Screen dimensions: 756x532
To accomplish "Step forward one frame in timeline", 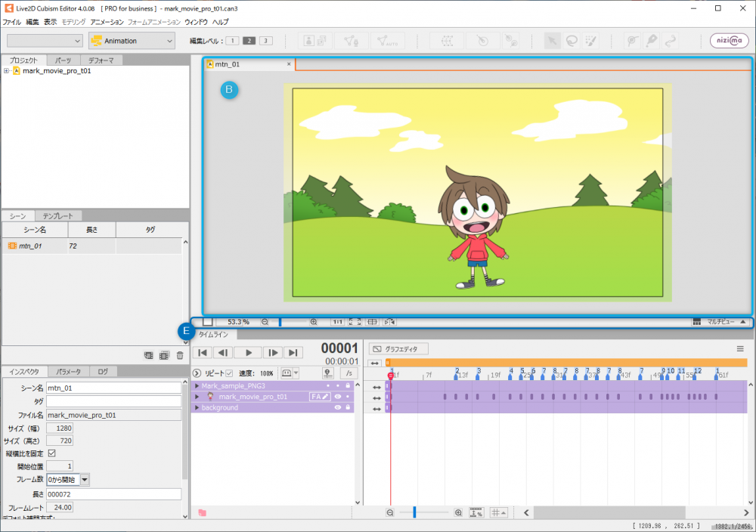I will (x=273, y=353).
